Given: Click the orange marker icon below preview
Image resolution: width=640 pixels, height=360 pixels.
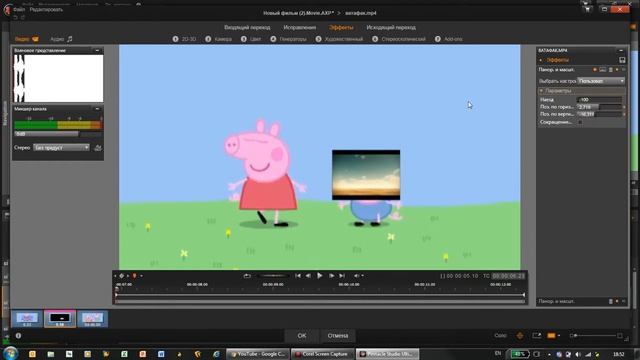Looking at the screenshot, I should click(134, 276).
